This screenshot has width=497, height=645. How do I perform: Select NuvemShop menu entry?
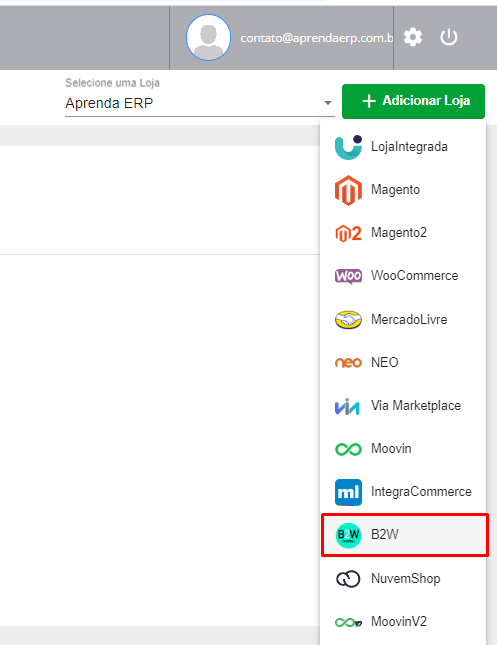(x=403, y=579)
